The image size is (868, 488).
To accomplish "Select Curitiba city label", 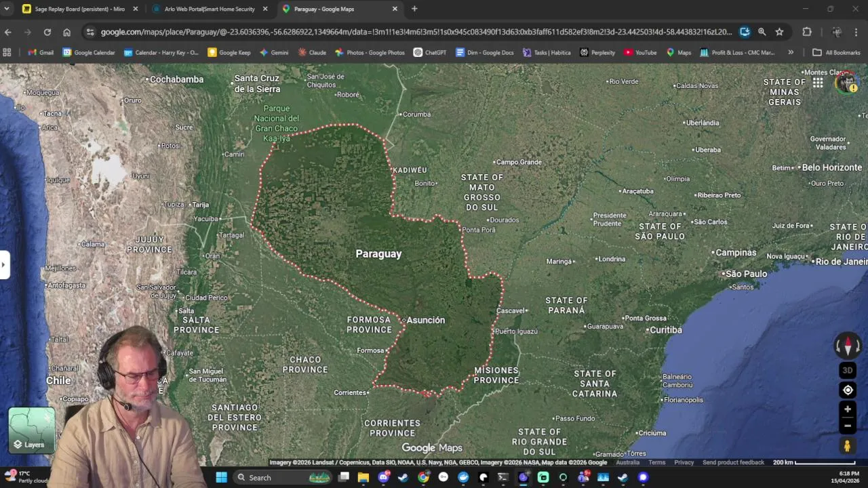I will 665,330.
